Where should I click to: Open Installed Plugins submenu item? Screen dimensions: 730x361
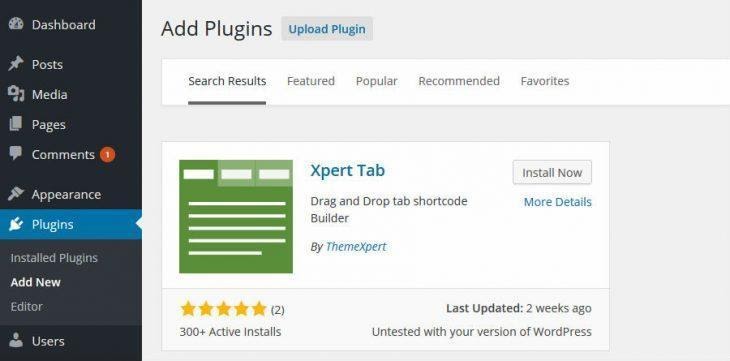coord(54,258)
